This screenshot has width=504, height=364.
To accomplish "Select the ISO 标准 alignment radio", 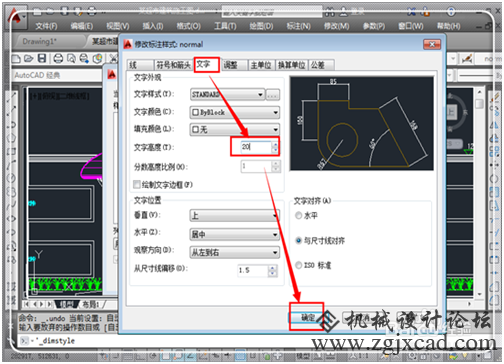I will 298,265.
